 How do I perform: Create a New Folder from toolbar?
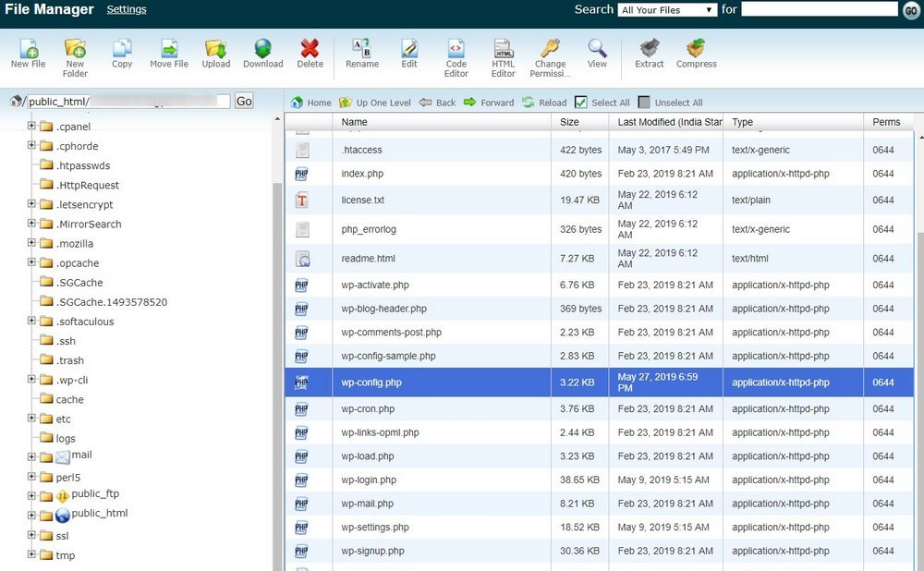[75, 58]
